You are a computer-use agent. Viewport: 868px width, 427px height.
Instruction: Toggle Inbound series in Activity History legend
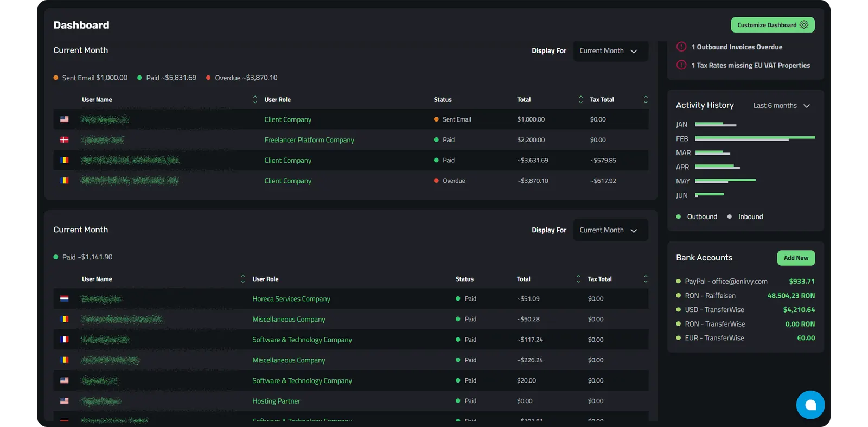745,217
